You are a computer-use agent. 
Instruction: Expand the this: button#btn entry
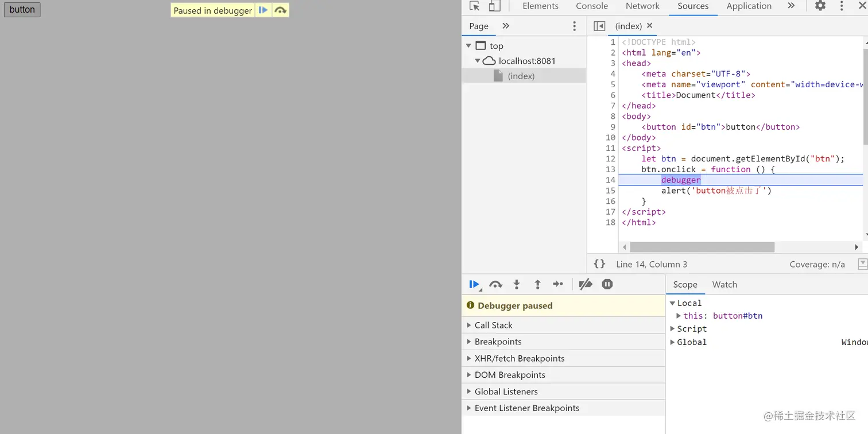[679, 316]
